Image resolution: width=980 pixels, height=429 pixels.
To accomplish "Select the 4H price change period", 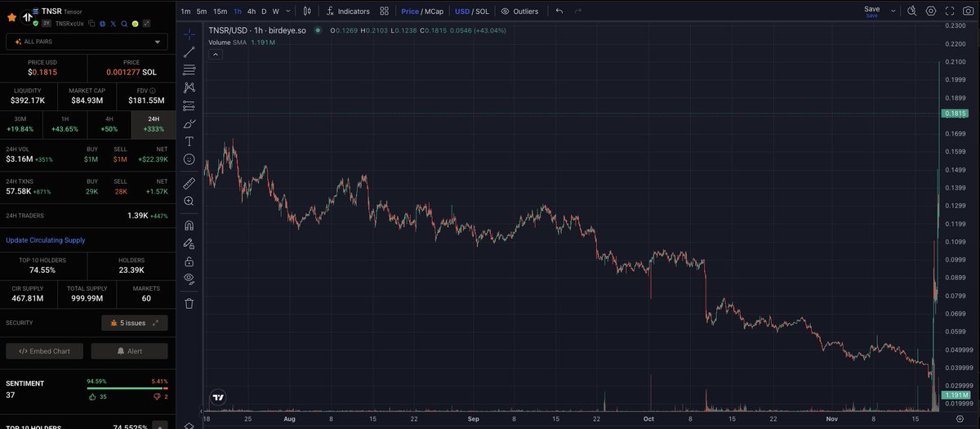I will pos(109,123).
